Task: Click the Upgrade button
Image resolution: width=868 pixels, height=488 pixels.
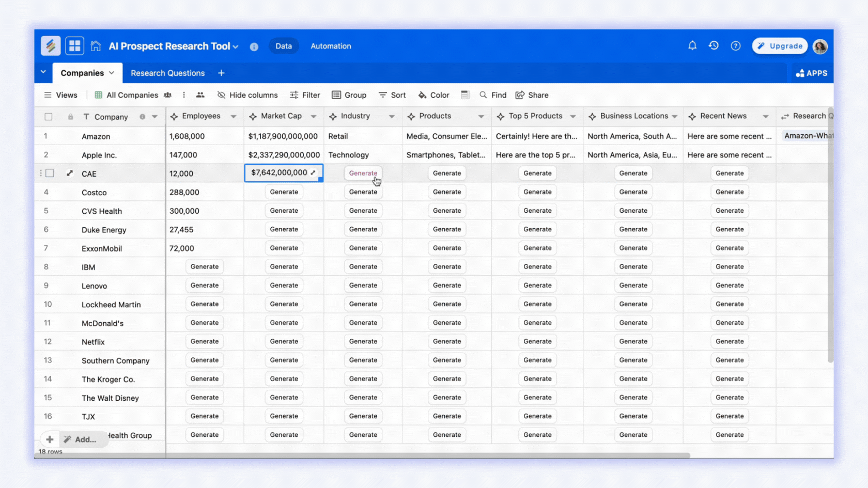Action: coord(780,46)
